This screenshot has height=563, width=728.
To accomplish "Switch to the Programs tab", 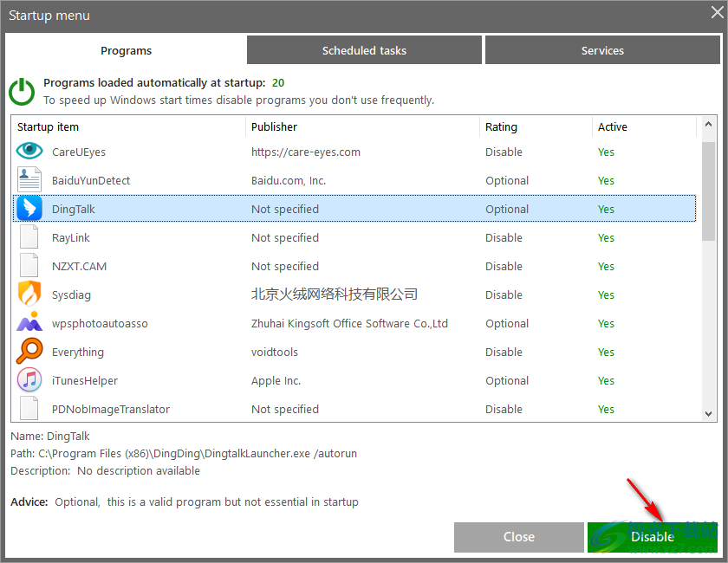I will (126, 50).
